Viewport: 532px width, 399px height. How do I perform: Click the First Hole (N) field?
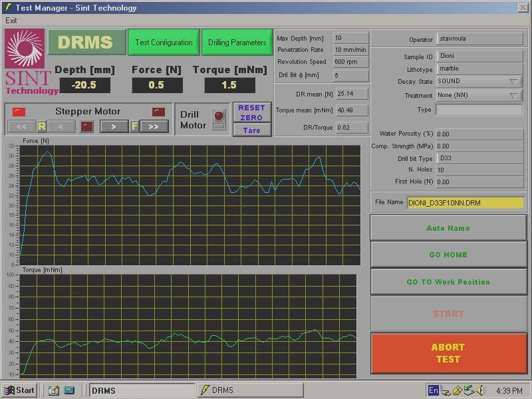pyautogui.click(x=479, y=182)
